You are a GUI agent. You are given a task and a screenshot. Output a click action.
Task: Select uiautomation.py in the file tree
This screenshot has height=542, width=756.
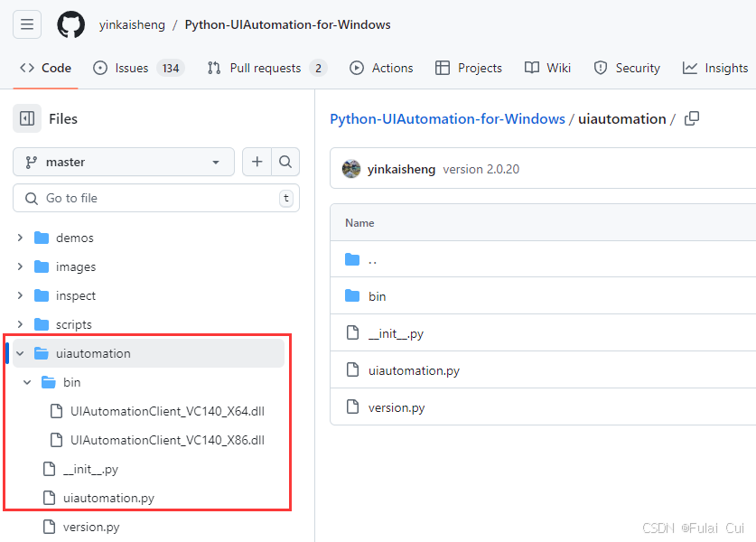point(108,498)
